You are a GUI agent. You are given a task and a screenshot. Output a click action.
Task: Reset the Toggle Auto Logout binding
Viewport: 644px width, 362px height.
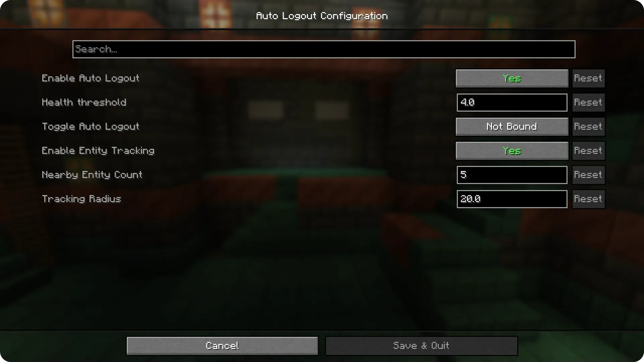[x=588, y=126]
